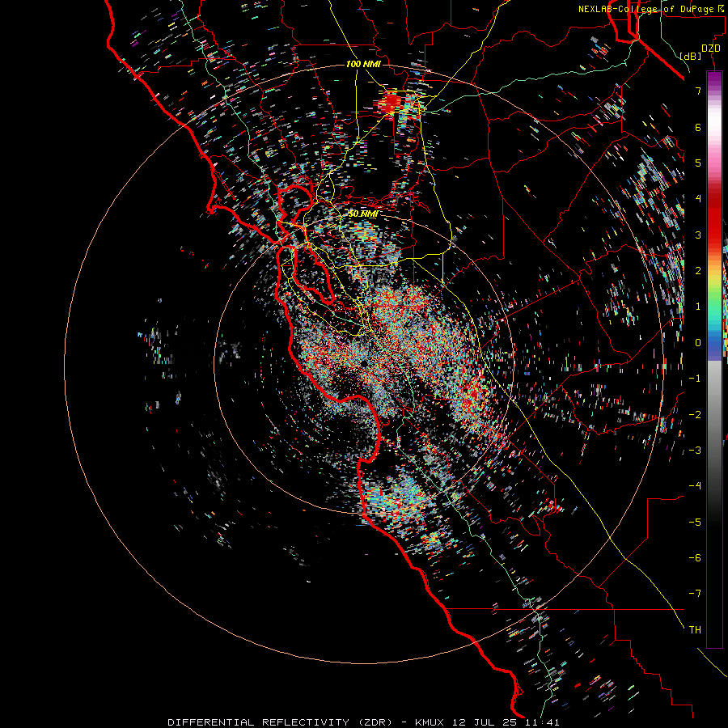Click the 12 JUL 25 date in the footer
Image resolution: width=728 pixels, height=728 pixels.
tap(485, 722)
